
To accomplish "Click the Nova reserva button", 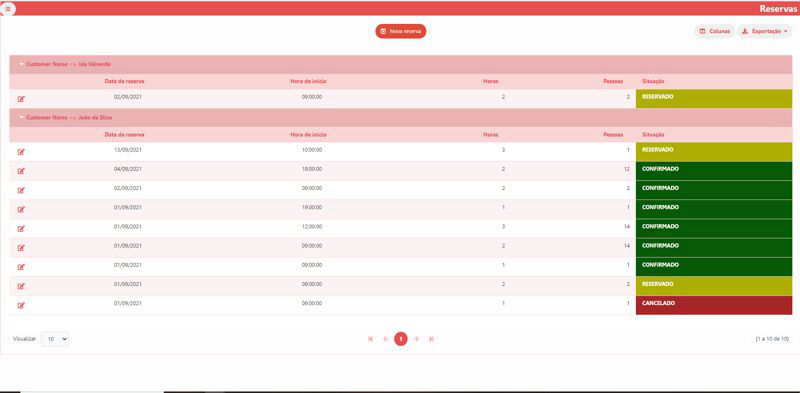I will pos(401,31).
